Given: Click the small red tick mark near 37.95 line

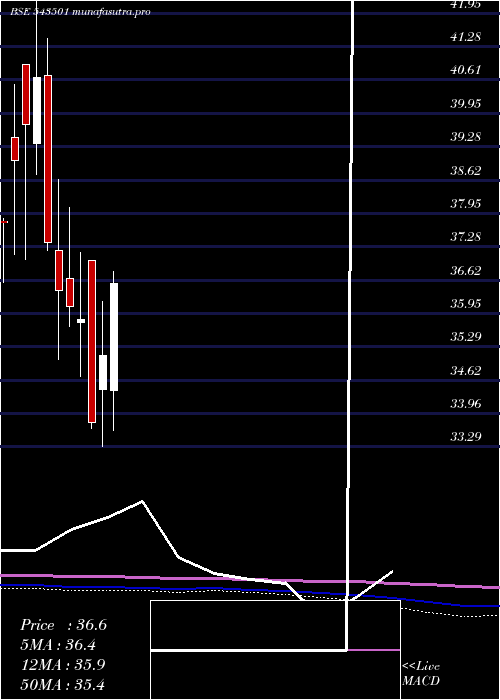Looking at the screenshot, I should tap(4, 222).
